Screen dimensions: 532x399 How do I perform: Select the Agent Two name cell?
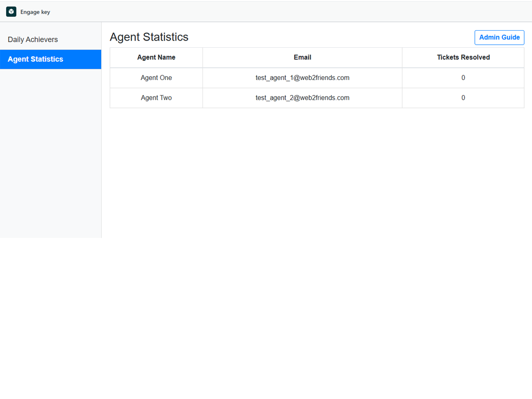point(156,98)
